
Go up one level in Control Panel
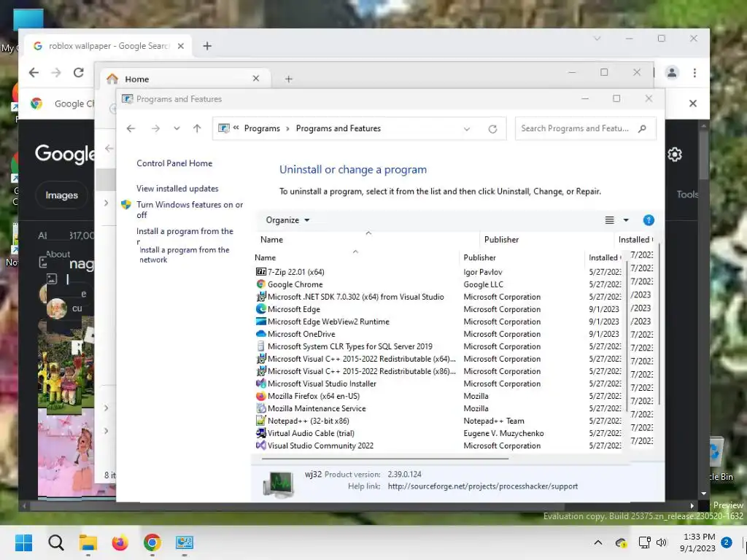(197, 128)
